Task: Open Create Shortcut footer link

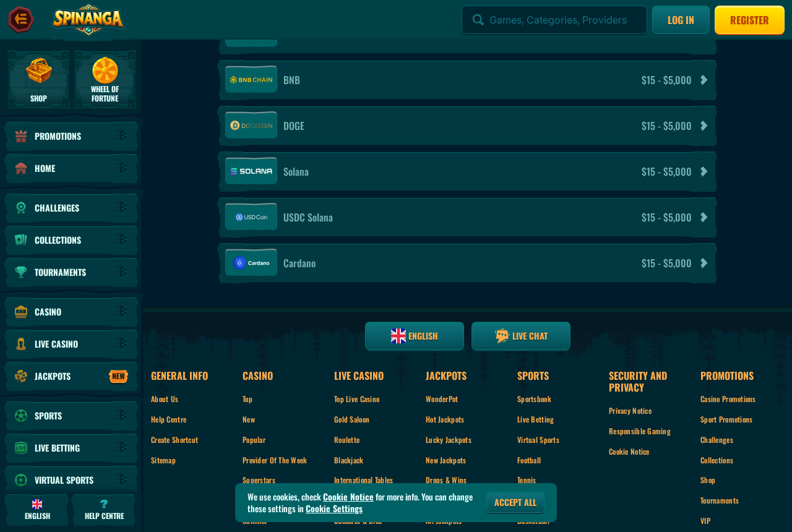Action: click(174, 440)
